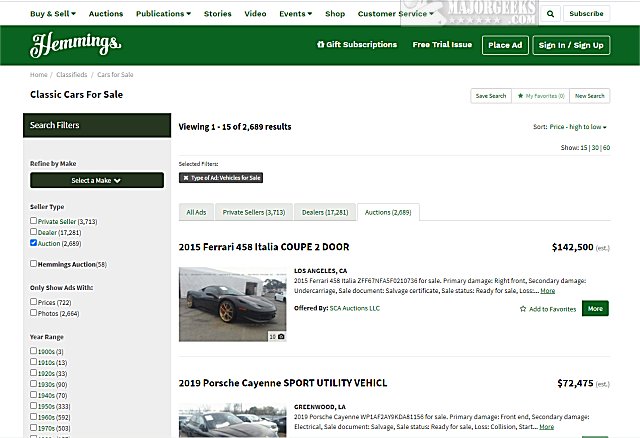Uncheck the Auction checkbox
640x438 pixels.
[33, 242]
